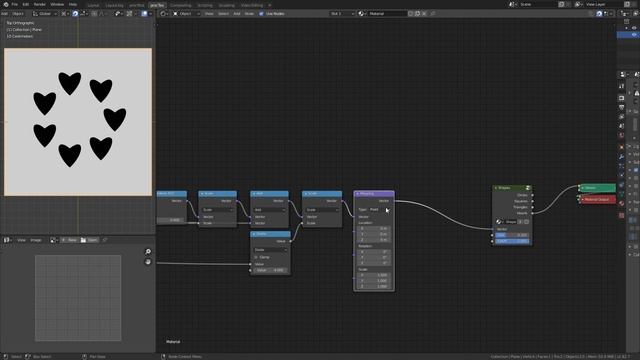Adjust the second blue slider in Shapes node
This screenshot has height=360, width=640.
(512, 241)
